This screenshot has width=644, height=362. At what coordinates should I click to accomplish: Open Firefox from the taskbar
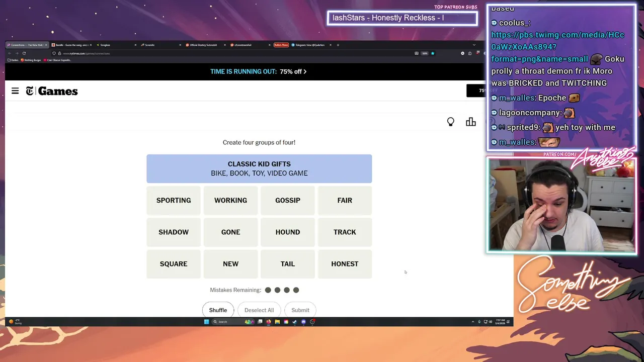(x=269, y=322)
